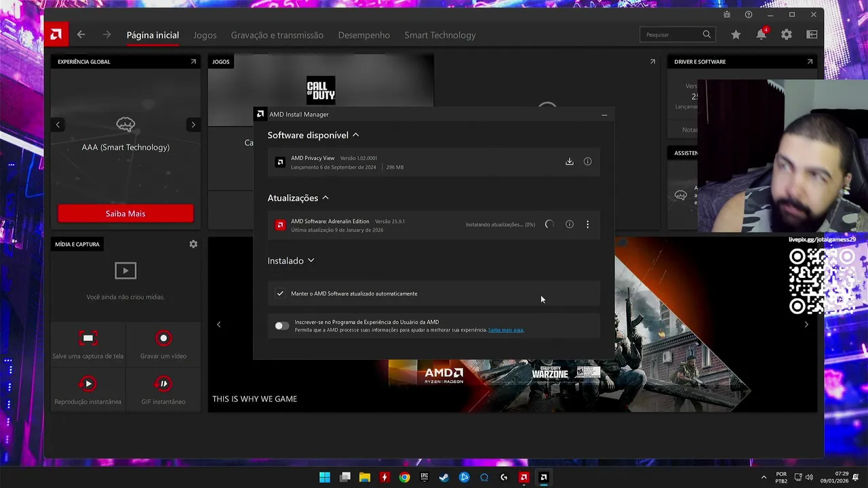Screen dimensions: 868x488
Task: Open the Smart Technology tab
Action: point(440,35)
